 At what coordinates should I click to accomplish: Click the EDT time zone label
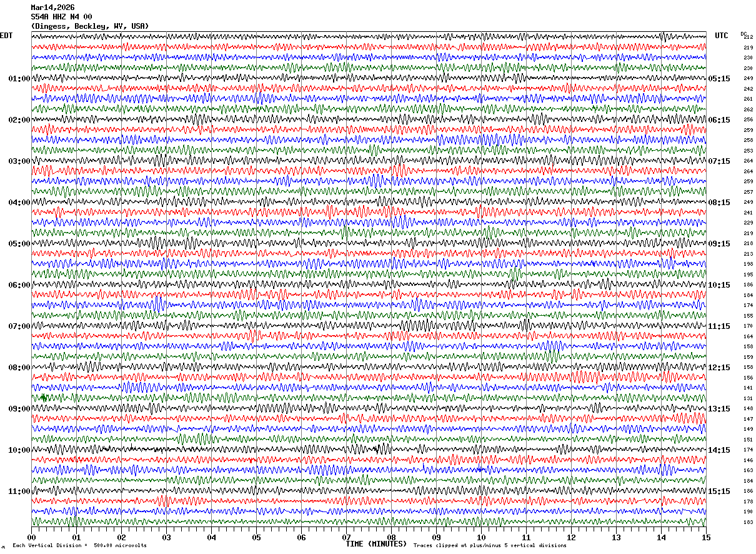click(x=6, y=36)
